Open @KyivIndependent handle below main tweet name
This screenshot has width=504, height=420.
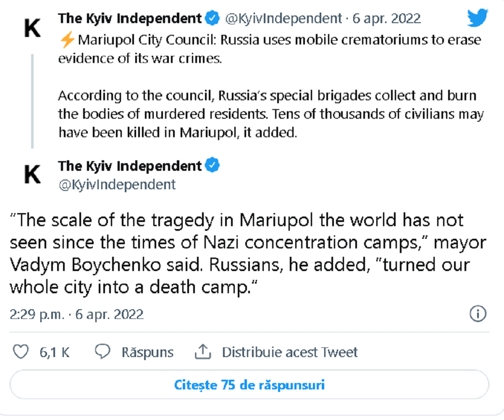[x=117, y=184]
